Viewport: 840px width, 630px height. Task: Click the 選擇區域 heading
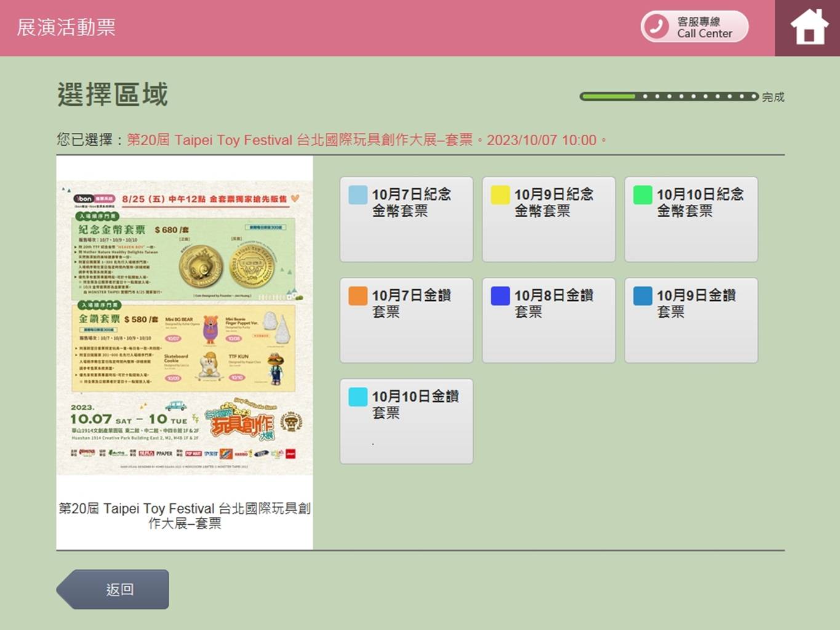click(x=113, y=95)
